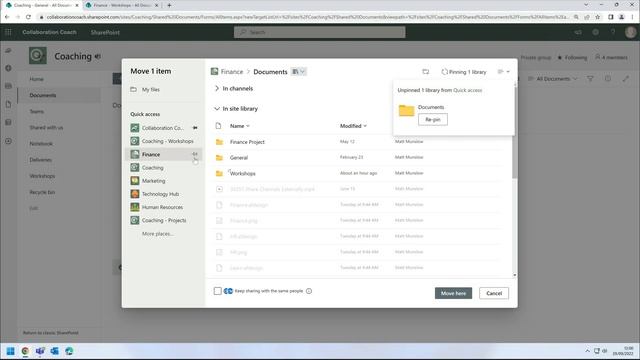The image size is (640, 360).
Task: Open Workshops folder in dialog
Action: click(242, 173)
